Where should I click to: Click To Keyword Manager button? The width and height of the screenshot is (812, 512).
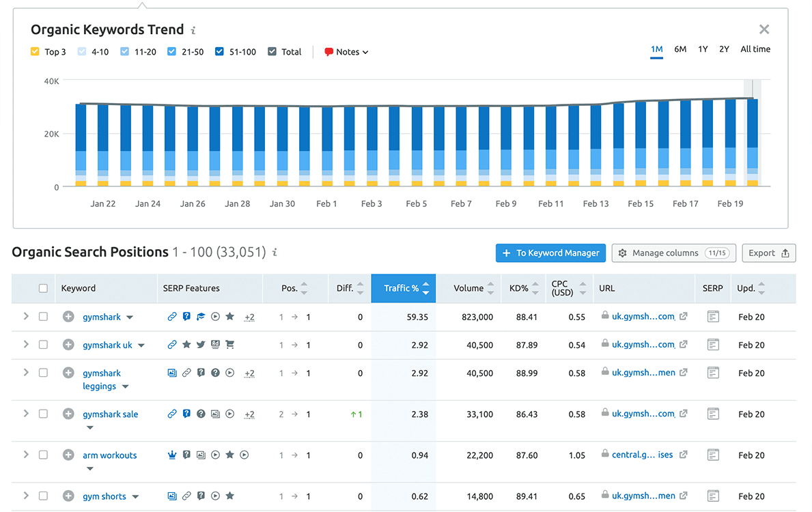click(x=550, y=253)
